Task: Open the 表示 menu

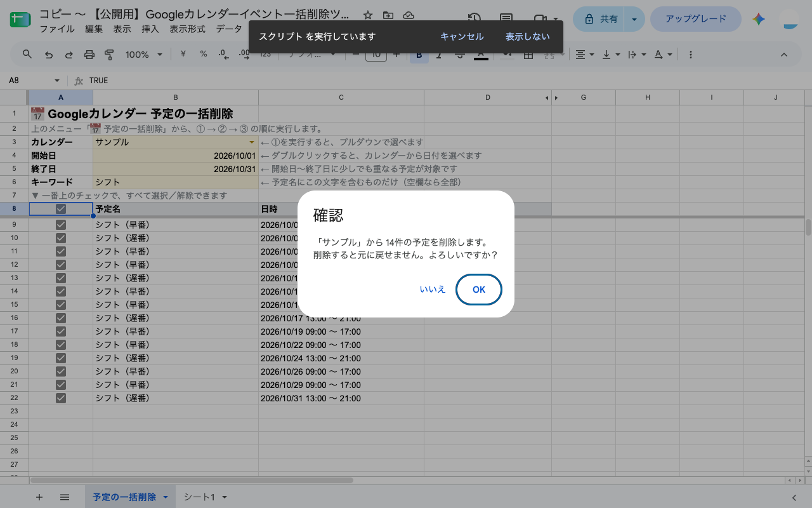Action: click(122, 29)
